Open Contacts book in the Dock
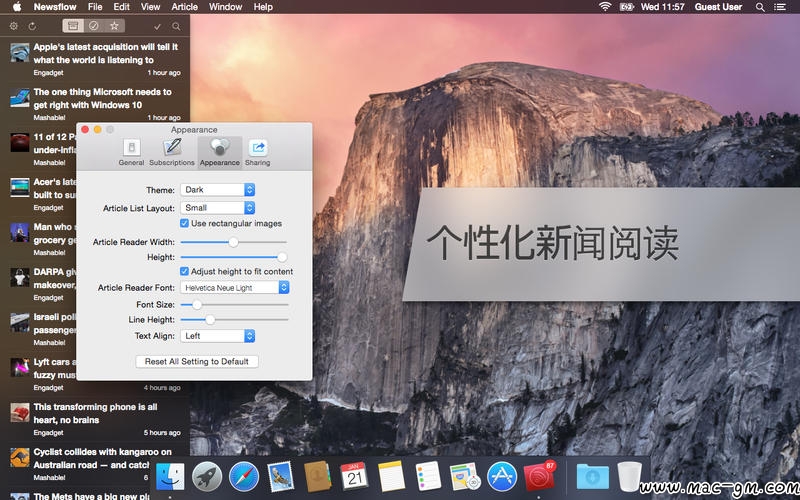The image size is (800, 500). point(317,477)
